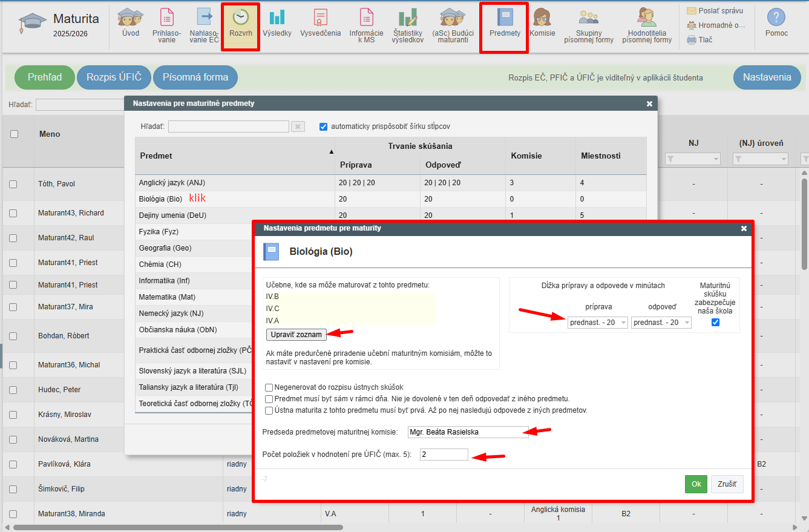This screenshot has height=532, width=809.
Task: Click Poslať správu envelope item
Action: tap(715, 10)
